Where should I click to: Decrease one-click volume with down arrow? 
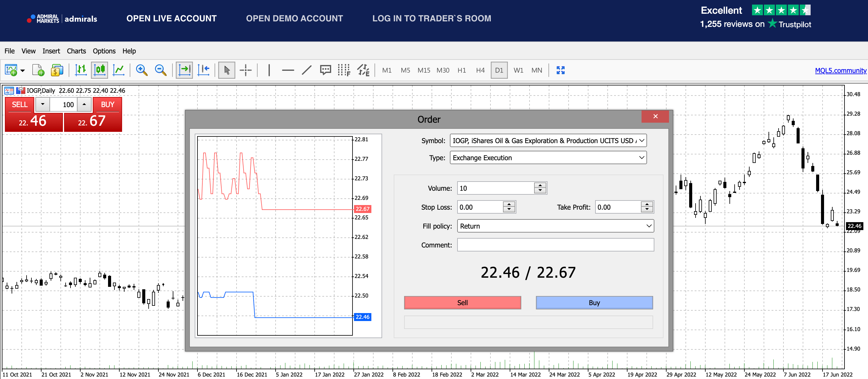tap(42, 104)
